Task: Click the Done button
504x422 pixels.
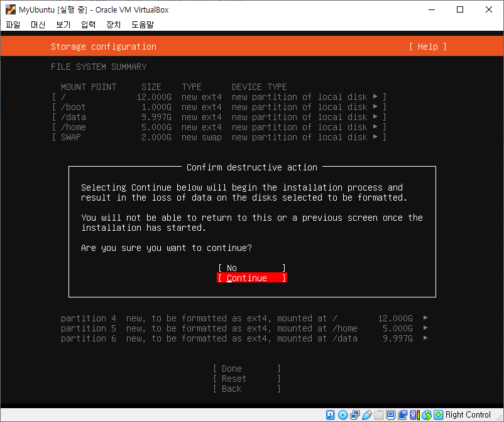Action: pos(247,369)
